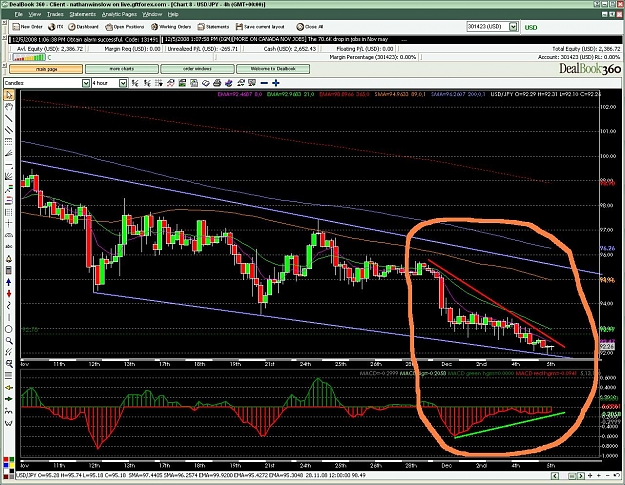Open the Candles chart type dropdown arrow
The width and height of the screenshot is (625, 485).
(x=86, y=83)
